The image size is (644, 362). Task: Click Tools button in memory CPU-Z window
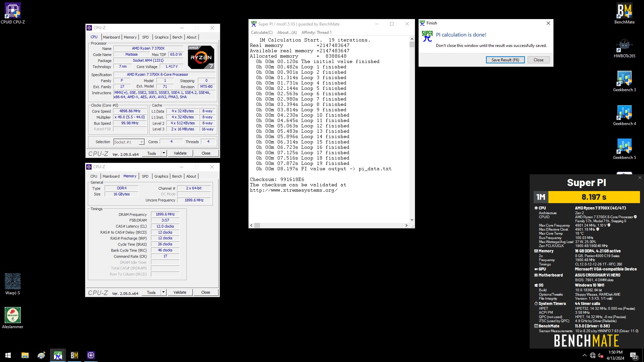click(151, 292)
